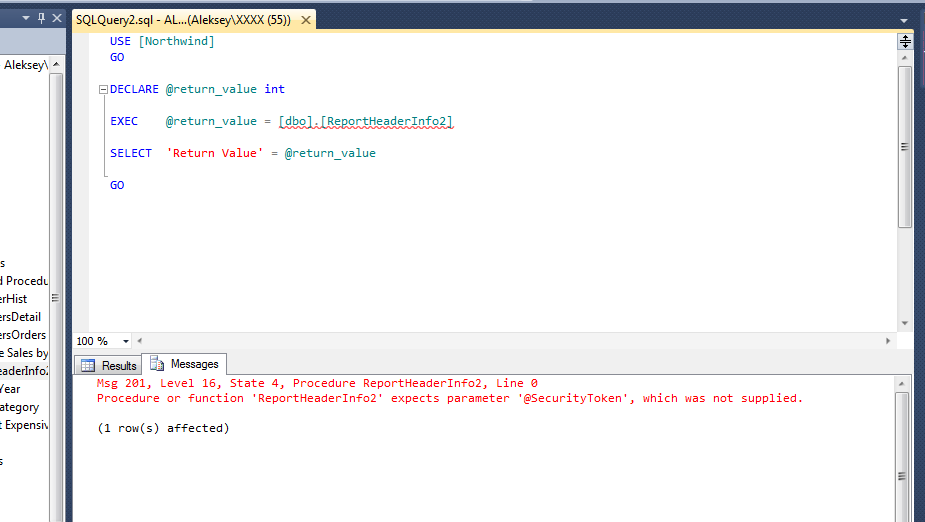Click the USE keyword on first line

[x=120, y=41]
